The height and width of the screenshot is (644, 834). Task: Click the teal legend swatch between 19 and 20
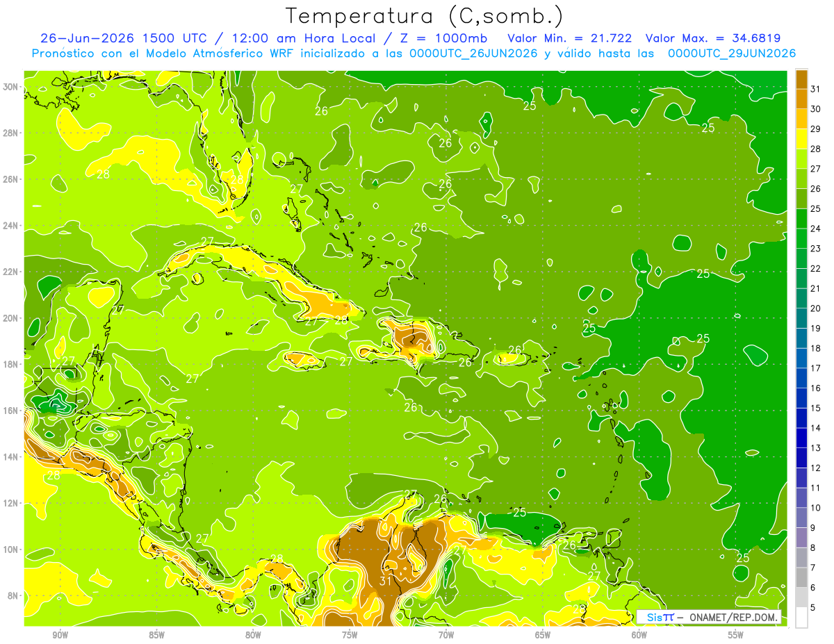point(801,318)
